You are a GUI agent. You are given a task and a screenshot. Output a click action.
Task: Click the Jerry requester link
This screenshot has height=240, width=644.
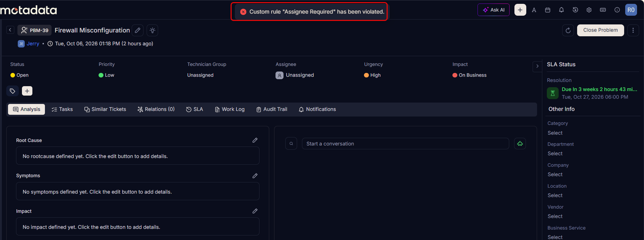coord(33,44)
